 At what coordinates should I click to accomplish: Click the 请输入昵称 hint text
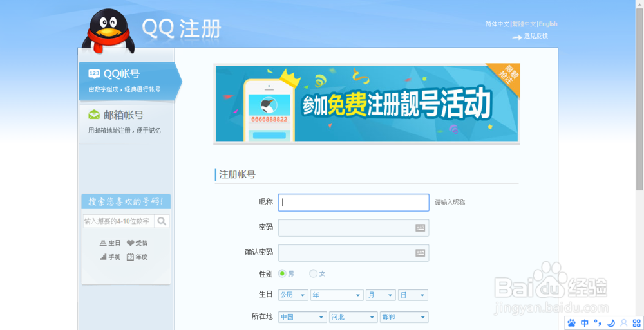click(450, 203)
